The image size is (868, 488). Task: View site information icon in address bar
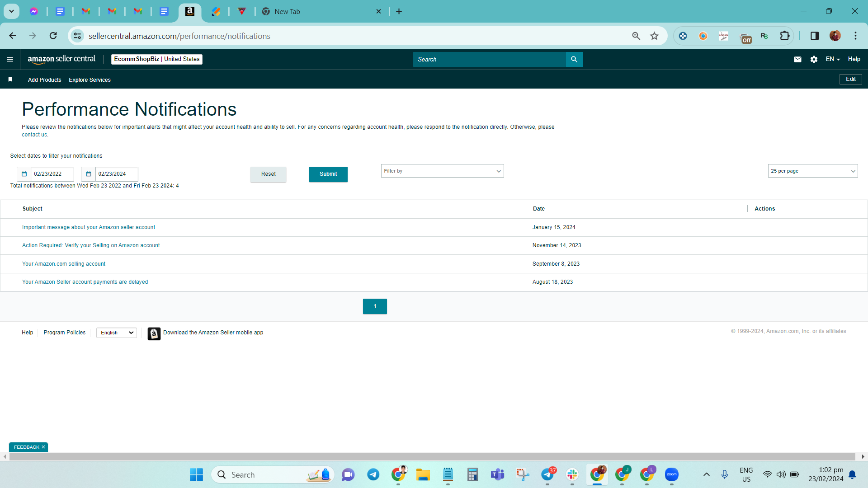pos(78,36)
